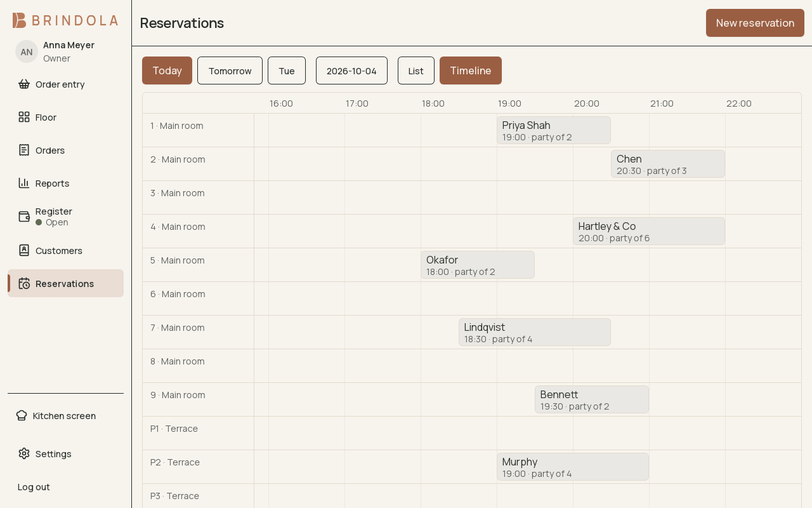The width and height of the screenshot is (812, 508).
Task: Switch to List view
Action: 416,70
